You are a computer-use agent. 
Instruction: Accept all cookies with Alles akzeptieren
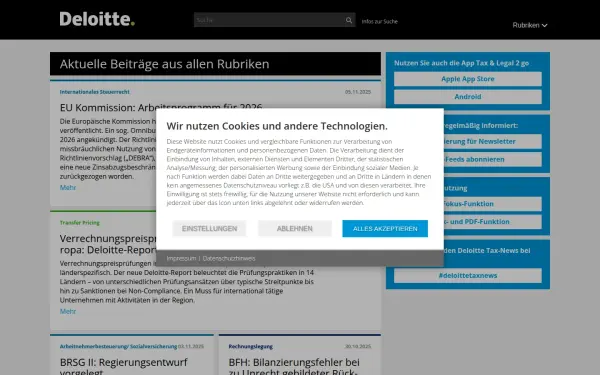385,228
